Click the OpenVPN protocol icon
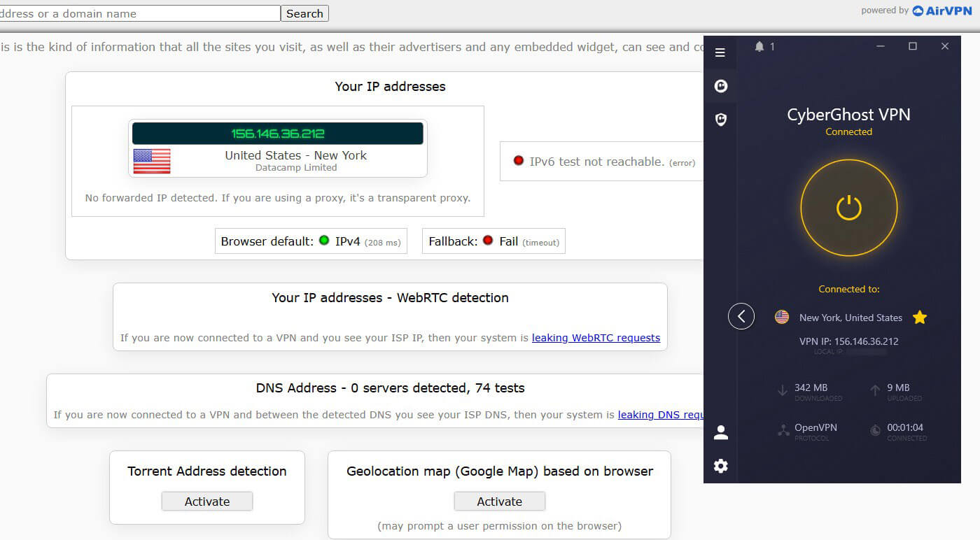980x540 pixels. click(783, 430)
